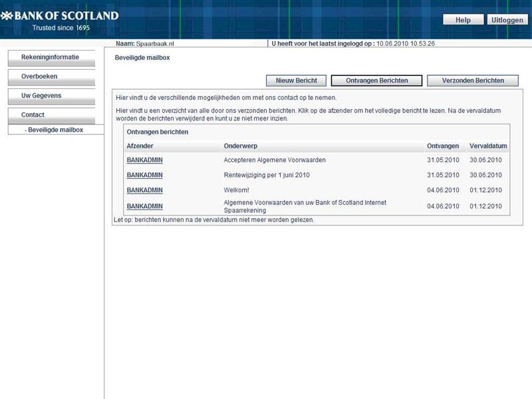Open the Contact menu
Image resolution: width=532 pixels, height=399 pixels.
(52, 116)
